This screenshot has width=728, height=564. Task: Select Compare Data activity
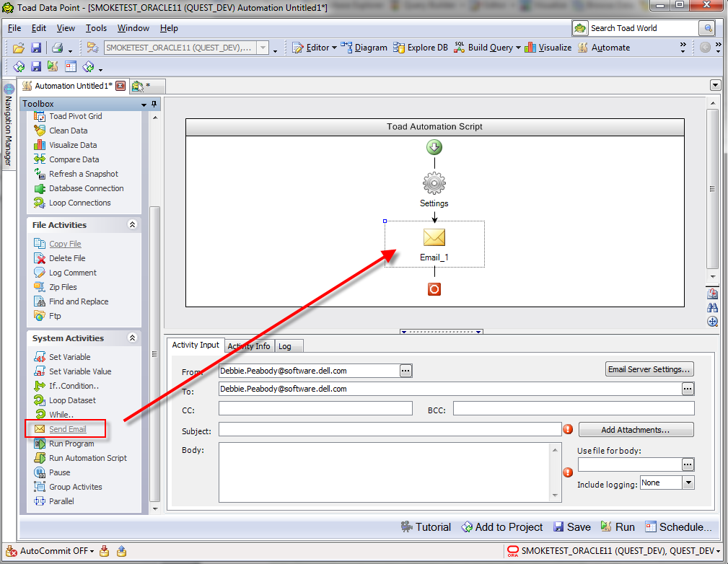66,159
